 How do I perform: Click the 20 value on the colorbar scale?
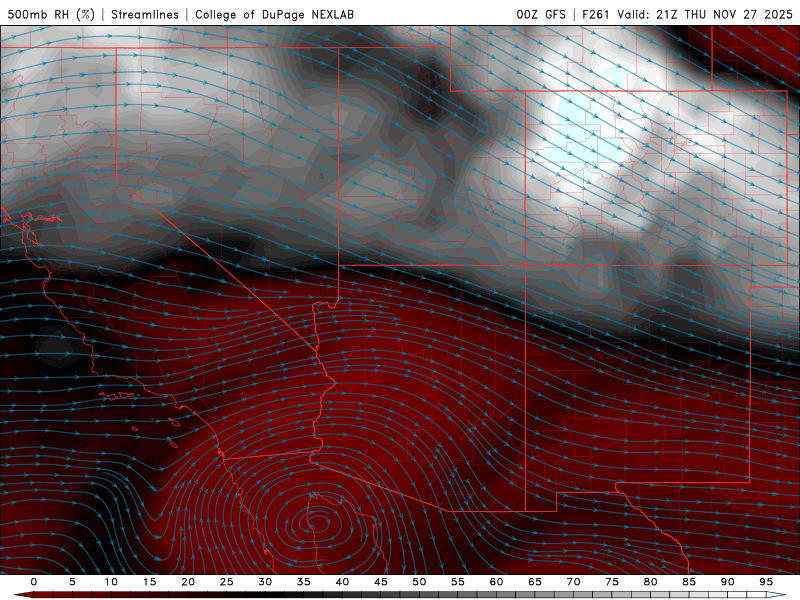click(x=188, y=582)
